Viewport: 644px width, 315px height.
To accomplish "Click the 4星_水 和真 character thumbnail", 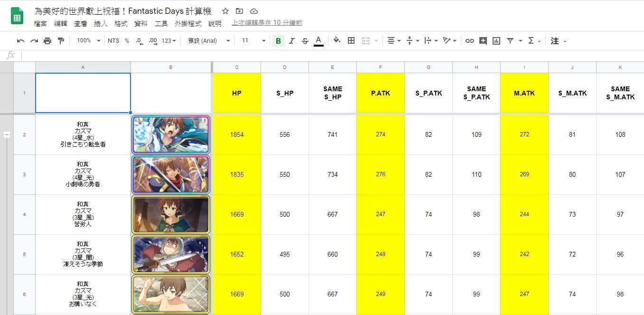I will 171,135.
